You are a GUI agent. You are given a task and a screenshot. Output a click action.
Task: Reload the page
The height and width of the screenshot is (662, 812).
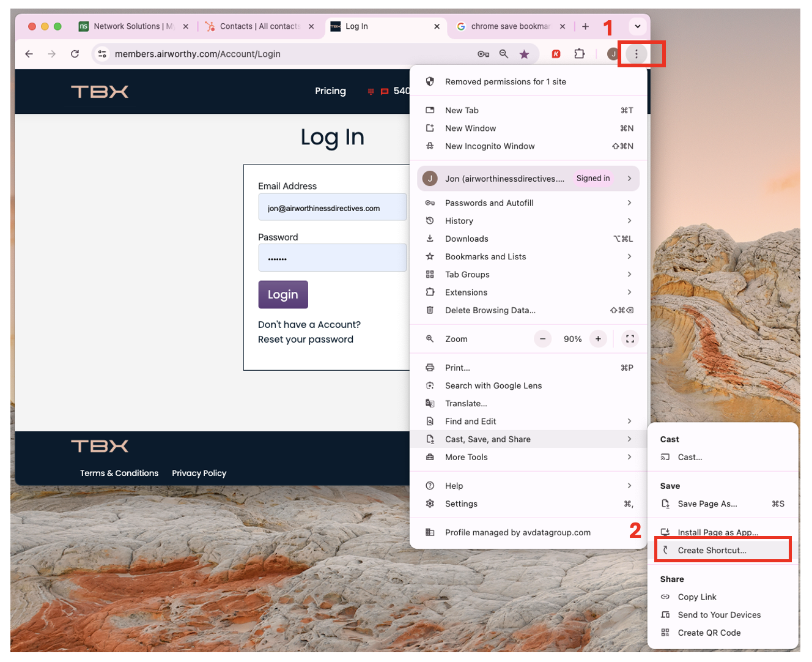[75, 54]
